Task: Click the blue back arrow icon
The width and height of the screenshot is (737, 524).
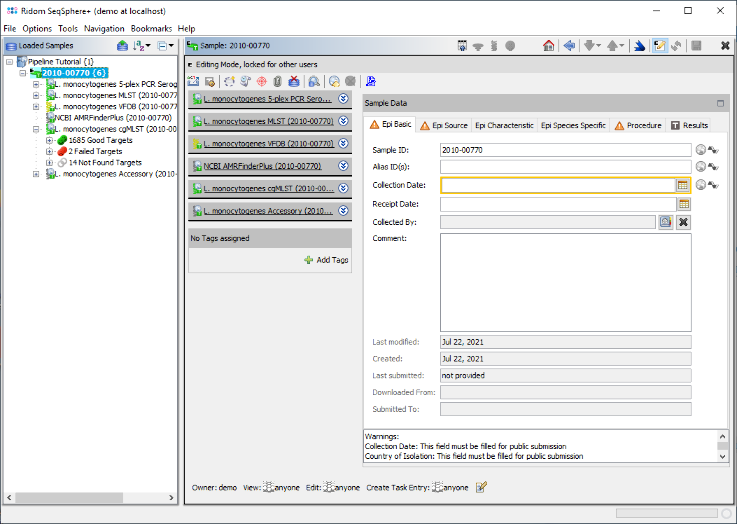Action: 568,46
